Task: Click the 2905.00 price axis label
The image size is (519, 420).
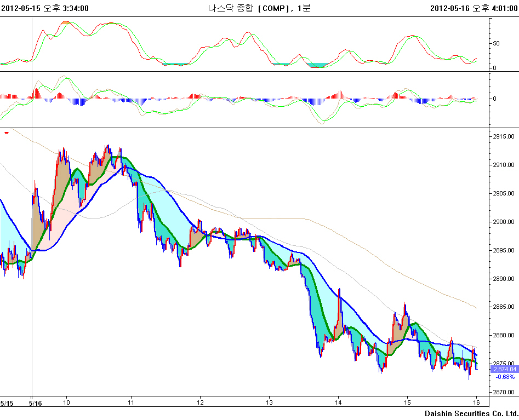Action: click(x=503, y=193)
